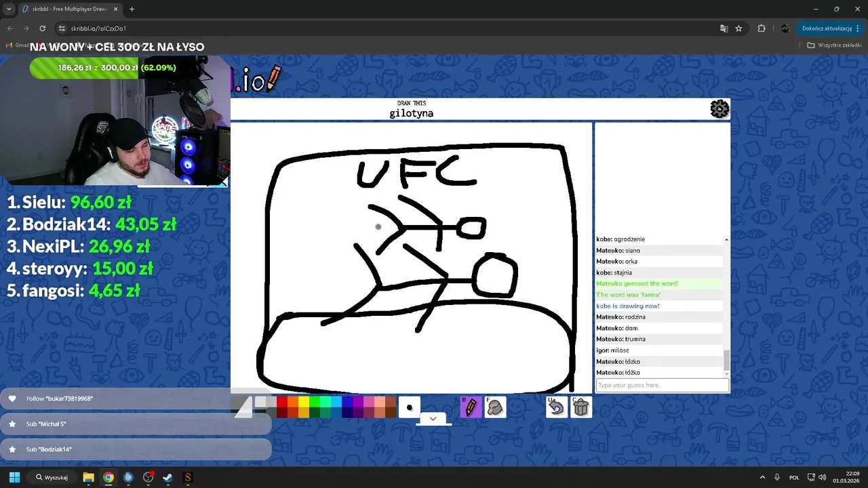The width and height of the screenshot is (868, 488).
Task: Select the fill bucket tool
Action: pos(495,407)
